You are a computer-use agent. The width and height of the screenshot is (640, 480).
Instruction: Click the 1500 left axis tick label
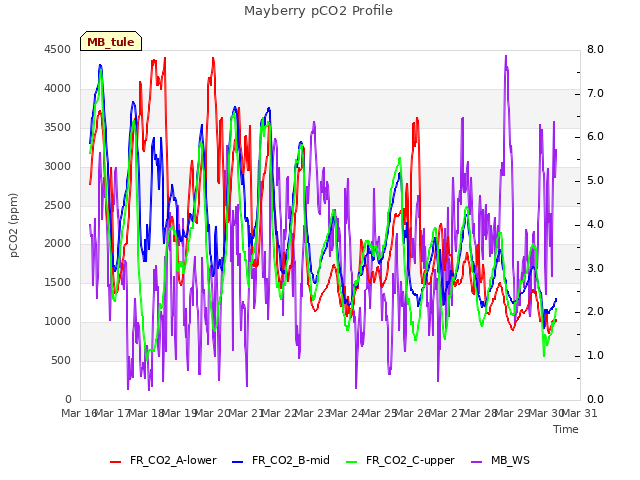58,282
